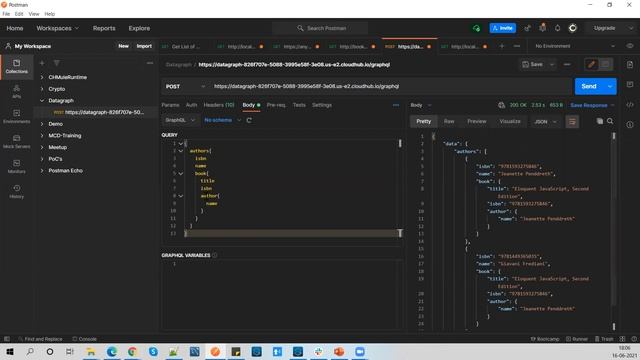Screen dimensions: 640x360
Task: Open Trash in the status bar
Action: point(604,339)
